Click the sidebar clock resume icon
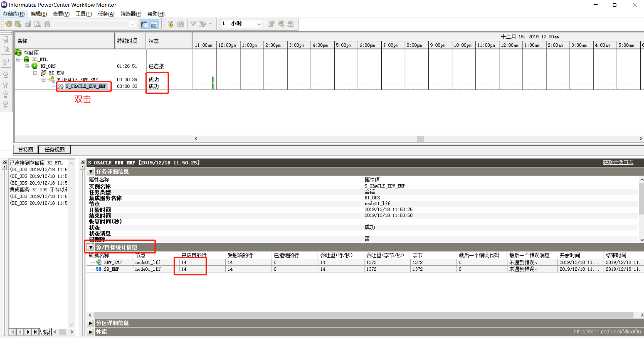This screenshot has width=644, height=338. point(6,104)
